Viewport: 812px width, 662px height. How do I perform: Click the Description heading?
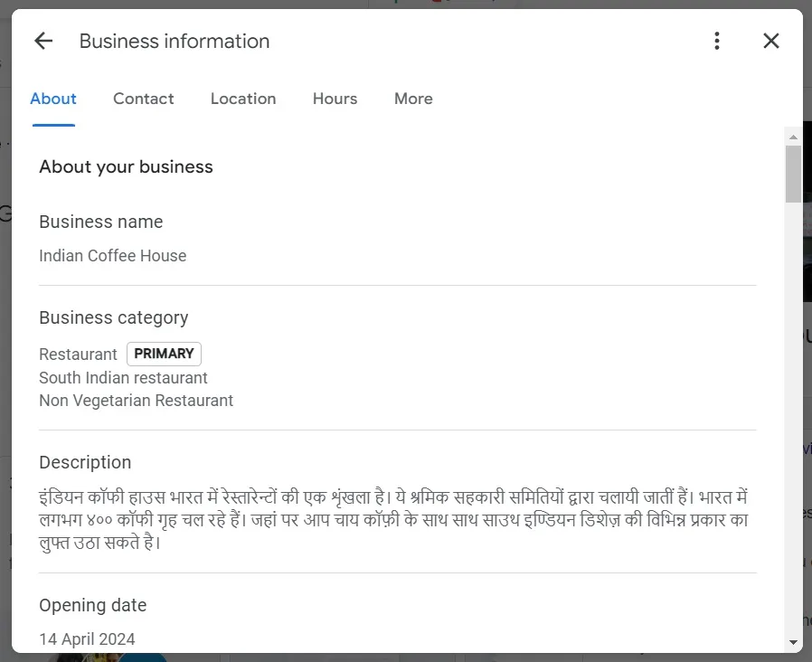pos(85,462)
